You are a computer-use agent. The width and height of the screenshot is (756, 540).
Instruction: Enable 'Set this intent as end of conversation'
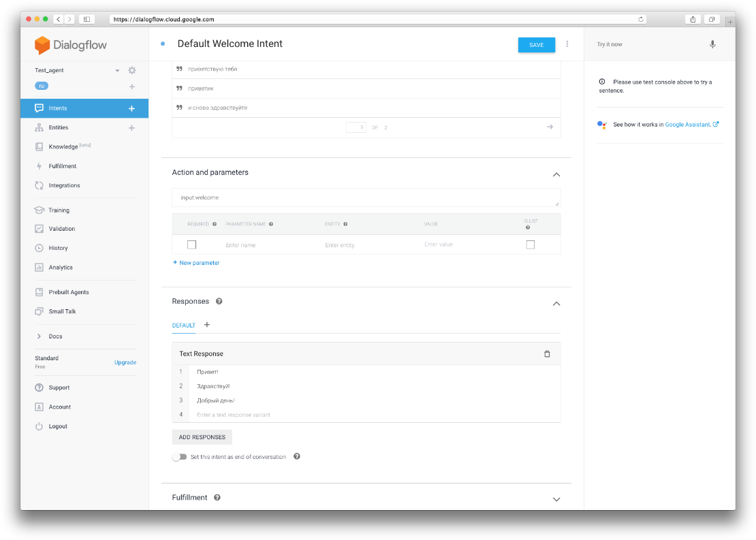coord(178,456)
